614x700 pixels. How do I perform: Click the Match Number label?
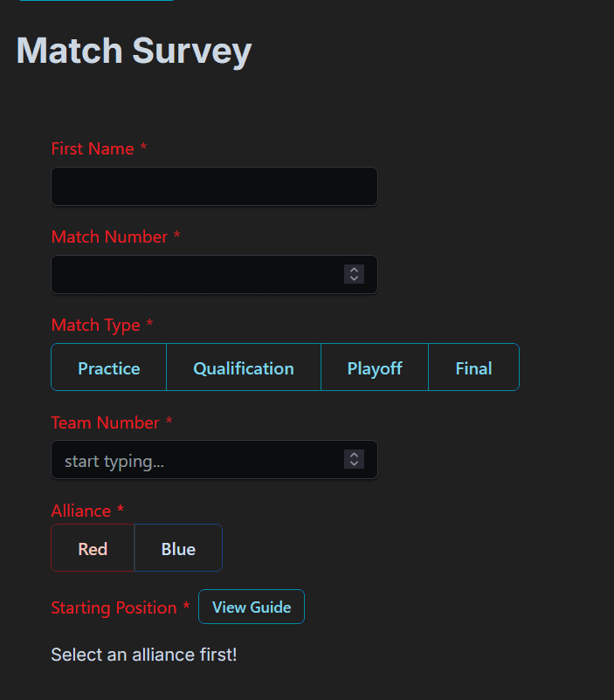pos(109,237)
